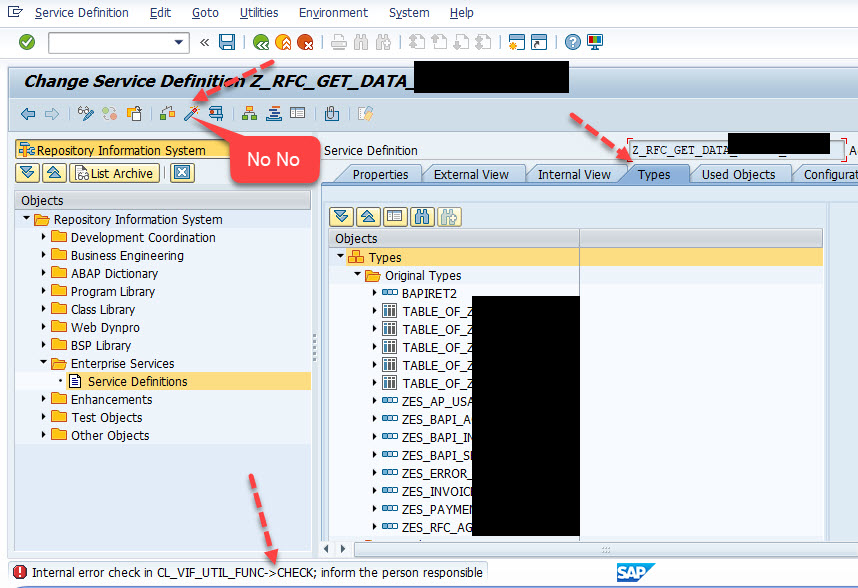This screenshot has height=588, width=858.
Task: Click the Find binoculars icon
Action: pyautogui.click(x=361, y=42)
